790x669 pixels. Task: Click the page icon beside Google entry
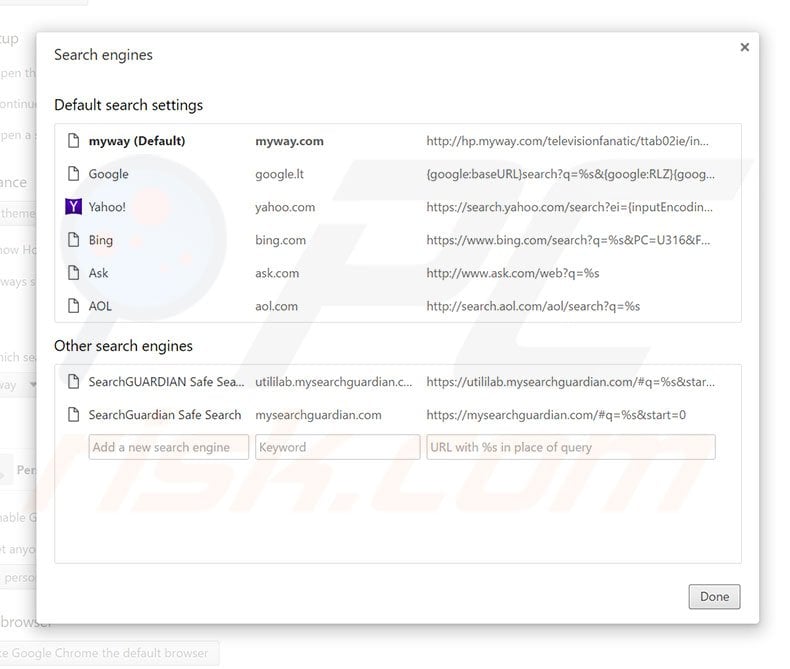tap(74, 174)
